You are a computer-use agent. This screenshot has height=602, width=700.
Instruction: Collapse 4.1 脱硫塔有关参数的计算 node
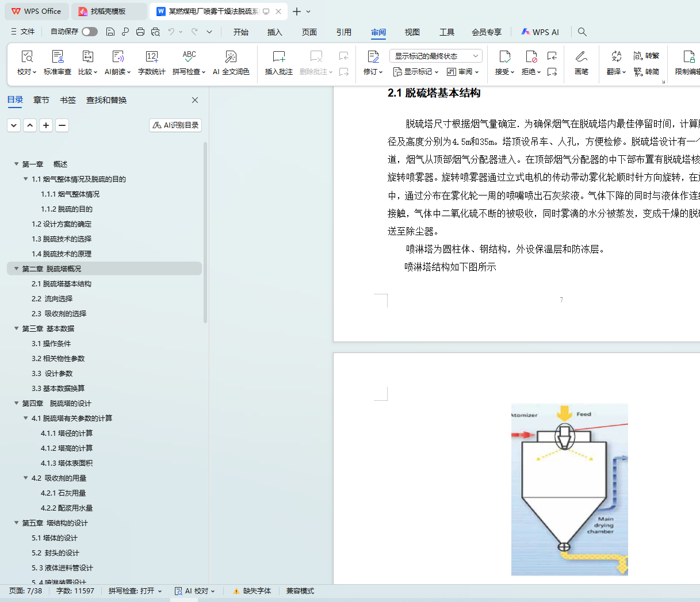[x=26, y=418]
